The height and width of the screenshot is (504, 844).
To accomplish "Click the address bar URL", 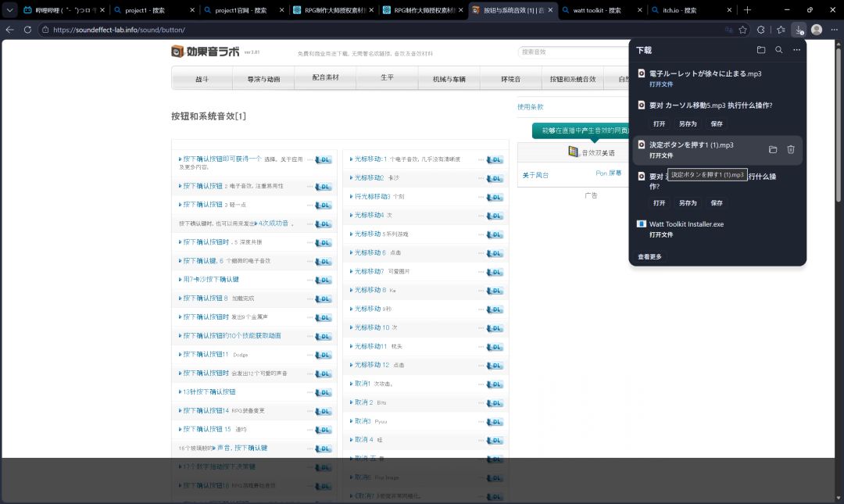I will [x=119, y=30].
